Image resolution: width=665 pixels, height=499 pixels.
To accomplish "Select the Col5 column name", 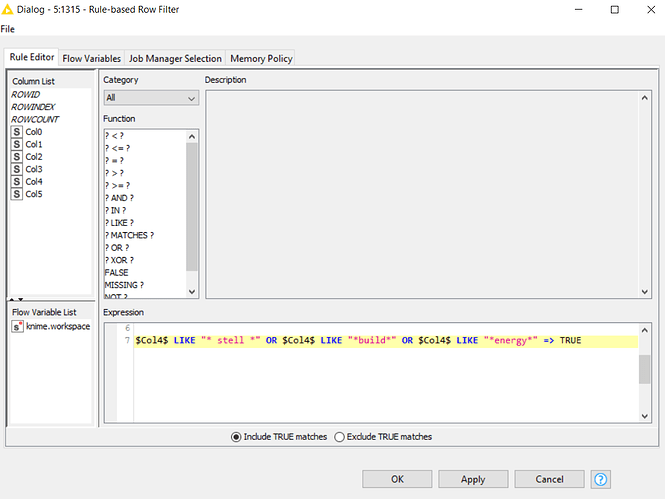I will (x=34, y=194).
